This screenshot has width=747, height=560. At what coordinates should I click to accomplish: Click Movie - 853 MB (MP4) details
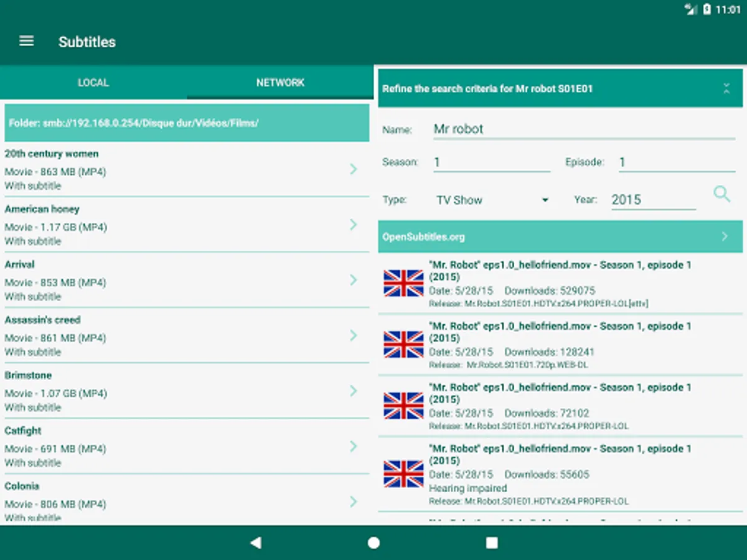tap(55, 282)
